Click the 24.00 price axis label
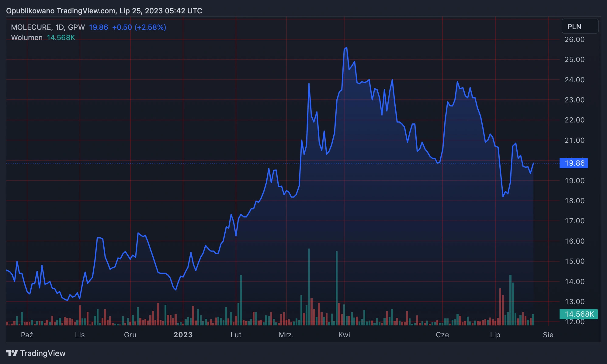 tap(574, 80)
